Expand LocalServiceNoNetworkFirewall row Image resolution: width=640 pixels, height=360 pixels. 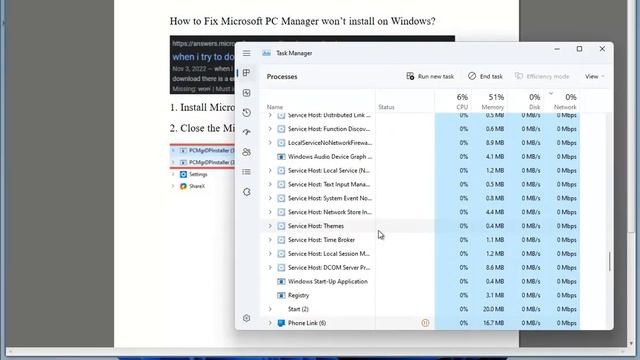[x=270, y=142]
